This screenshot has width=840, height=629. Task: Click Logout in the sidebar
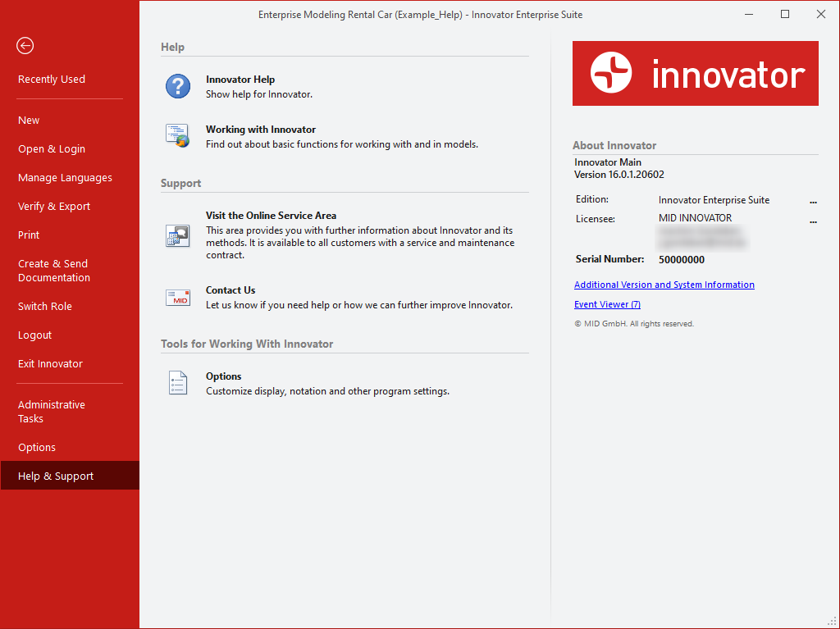(34, 335)
